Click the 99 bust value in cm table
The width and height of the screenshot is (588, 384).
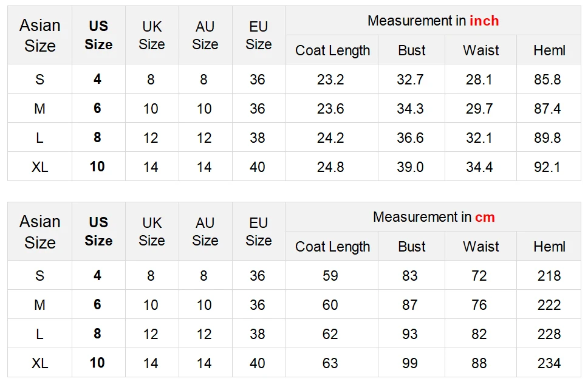[410, 363]
